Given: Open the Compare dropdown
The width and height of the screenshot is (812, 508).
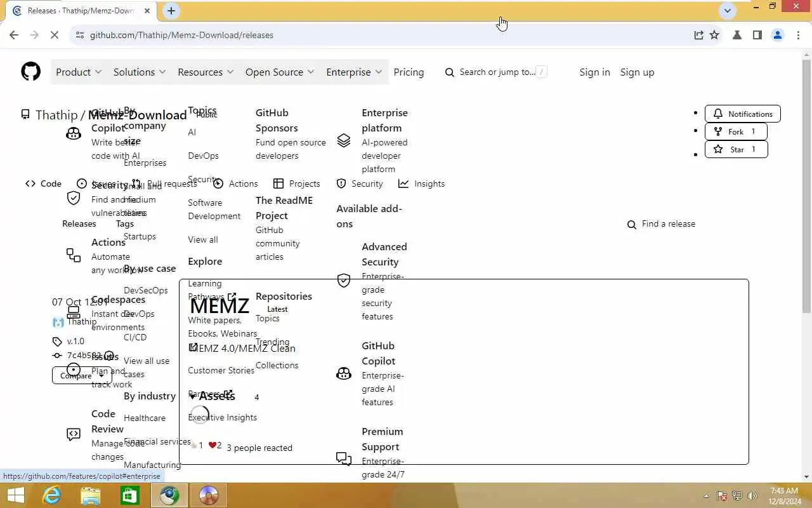Looking at the screenshot, I should 82,375.
